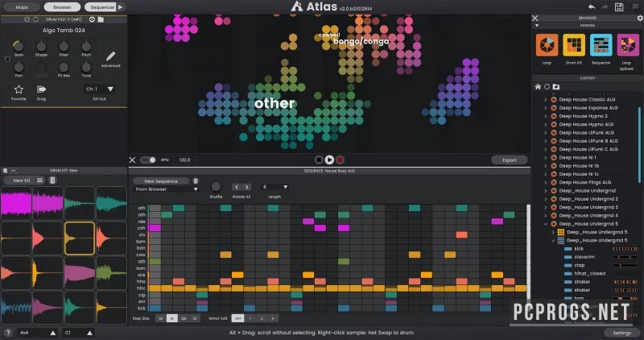Open Advanced pencil editor

[x=110, y=56]
